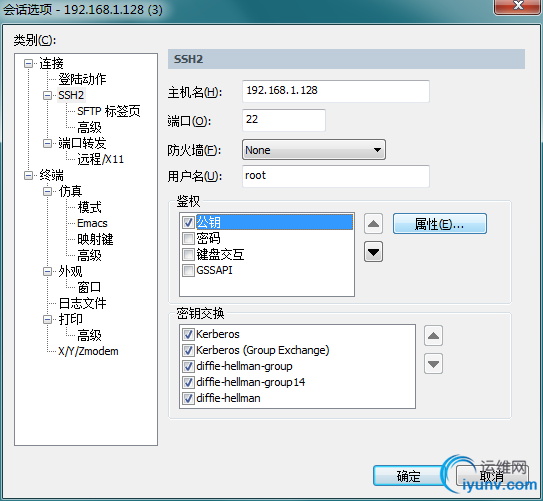Select diffie-hellman-group14 row text

click(x=251, y=382)
